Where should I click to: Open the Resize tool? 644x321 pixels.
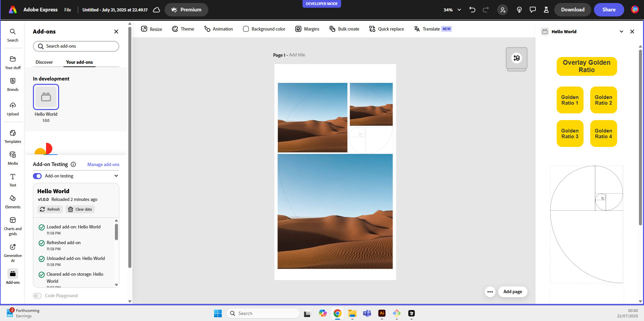pos(152,29)
